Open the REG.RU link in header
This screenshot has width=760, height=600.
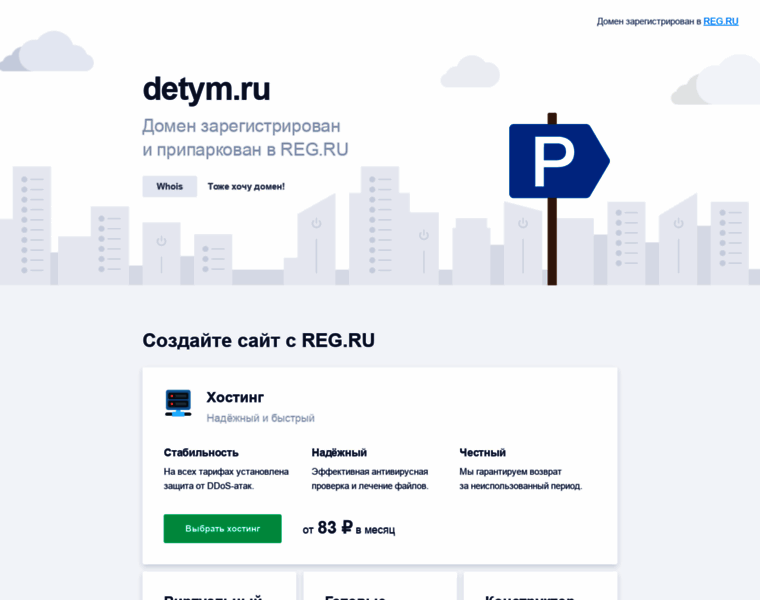pos(721,21)
